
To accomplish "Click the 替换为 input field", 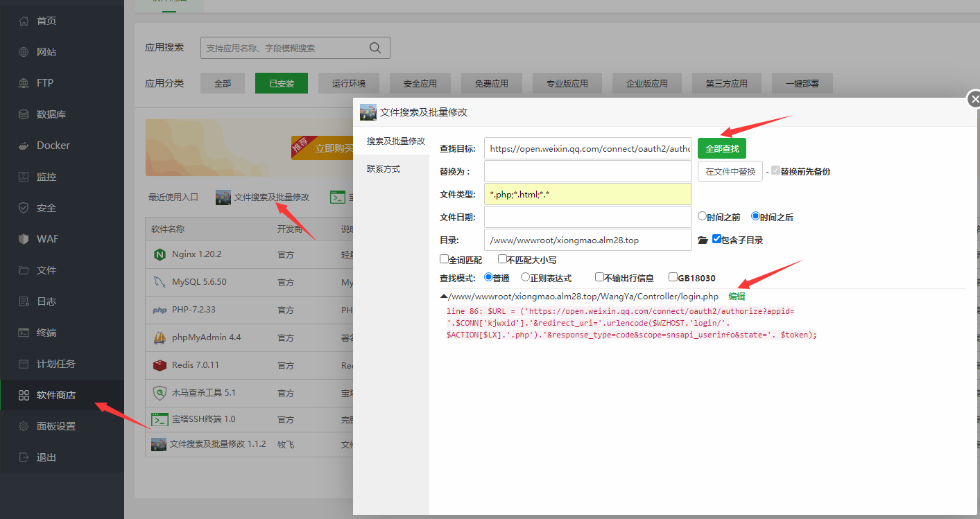I will tap(587, 171).
